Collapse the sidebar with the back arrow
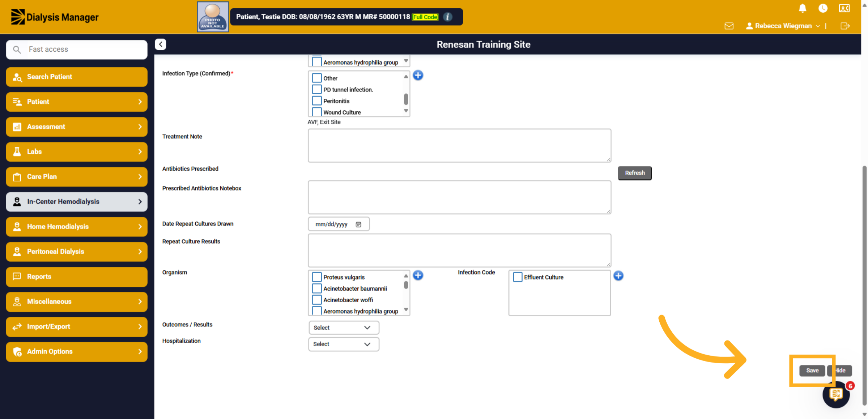The height and width of the screenshot is (419, 868). pos(161,44)
